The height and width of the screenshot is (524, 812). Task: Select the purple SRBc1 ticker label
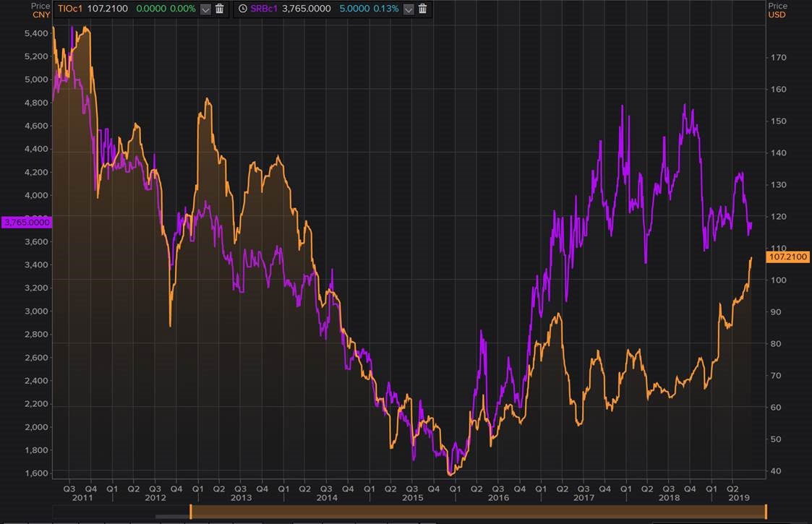pyautogui.click(x=264, y=9)
